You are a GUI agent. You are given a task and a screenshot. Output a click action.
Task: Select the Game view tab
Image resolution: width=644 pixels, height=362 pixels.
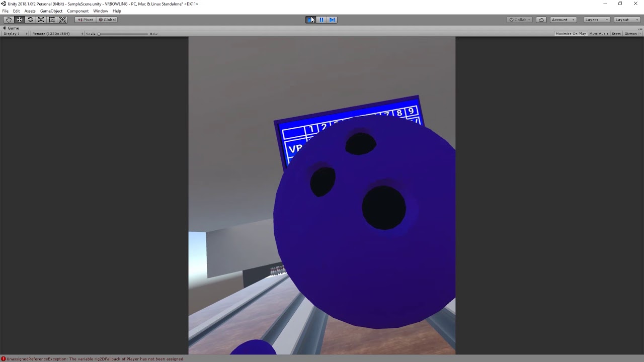12,28
